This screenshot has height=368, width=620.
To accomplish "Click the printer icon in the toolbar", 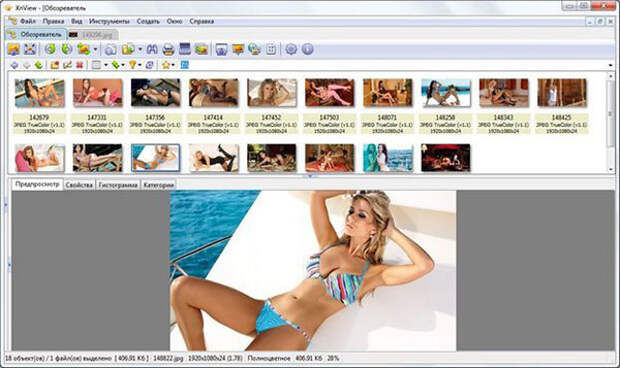I will pos(168,49).
